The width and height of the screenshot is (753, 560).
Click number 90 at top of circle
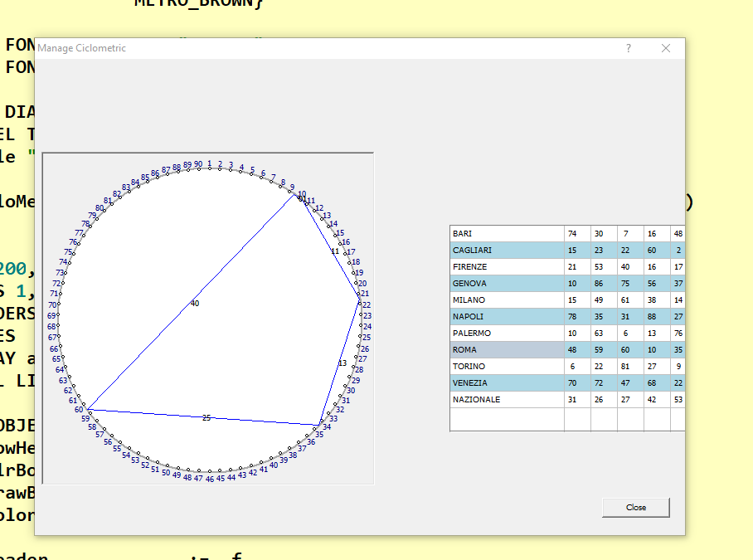[x=198, y=163]
